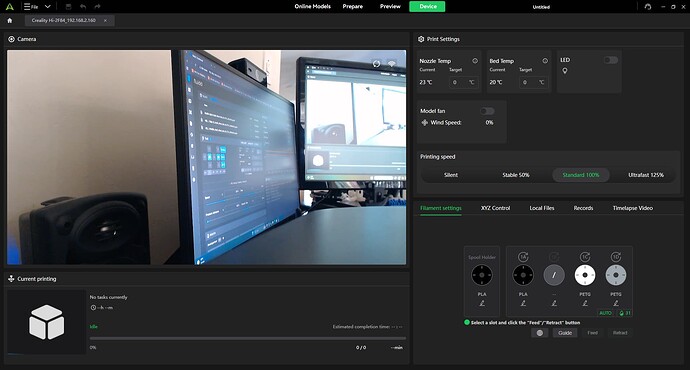Click the Undo arrow icon
The height and width of the screenshot is (370, 690).
(83, 7)
